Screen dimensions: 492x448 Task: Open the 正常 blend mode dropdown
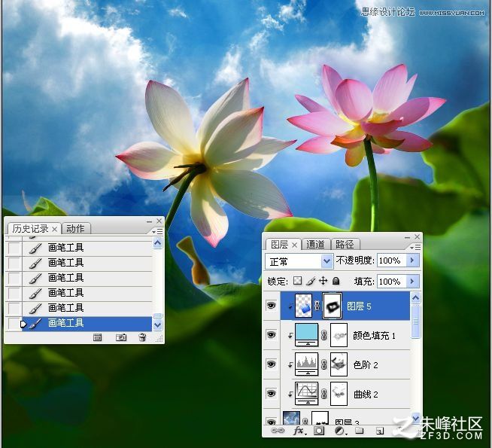(326, 261)
